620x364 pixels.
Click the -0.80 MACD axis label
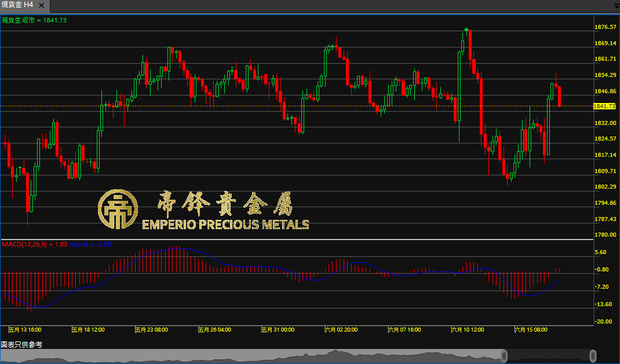(x=601, y=269)
